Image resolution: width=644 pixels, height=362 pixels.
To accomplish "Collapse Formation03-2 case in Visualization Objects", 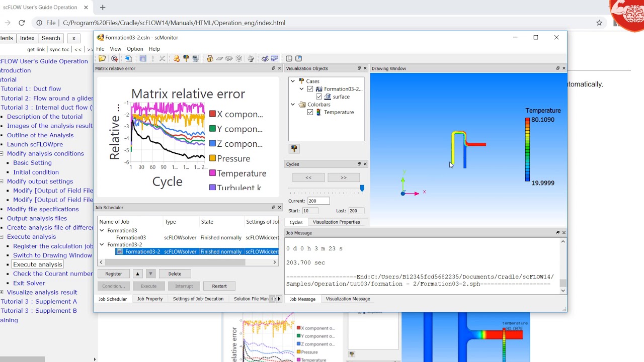I will click(301, 89).
